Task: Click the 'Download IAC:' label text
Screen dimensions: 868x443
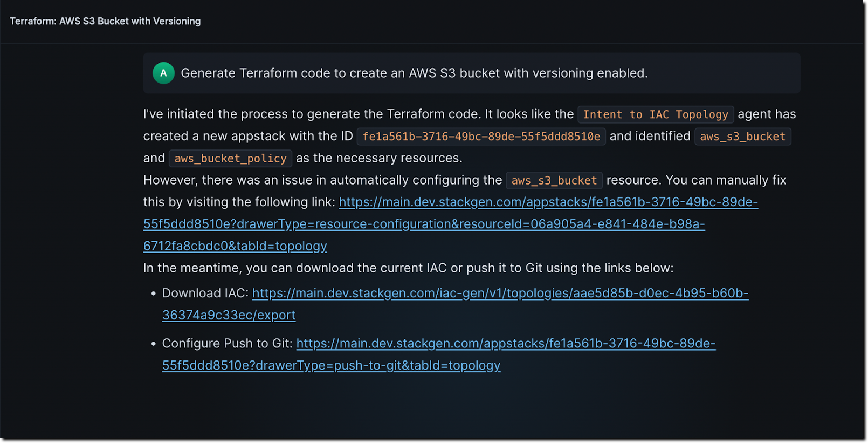Action: (x=205, y=293)
